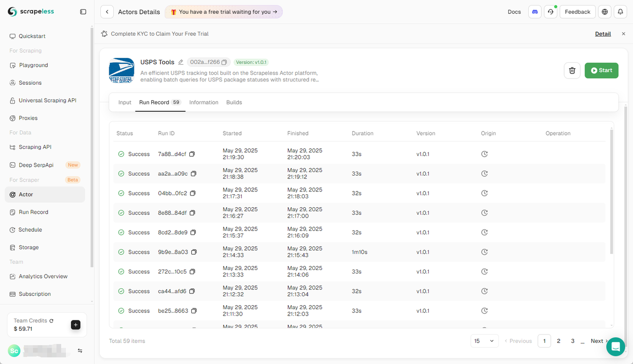Add team credits with plus icon
Screen dimensions: 633x364
click(76, 325)
